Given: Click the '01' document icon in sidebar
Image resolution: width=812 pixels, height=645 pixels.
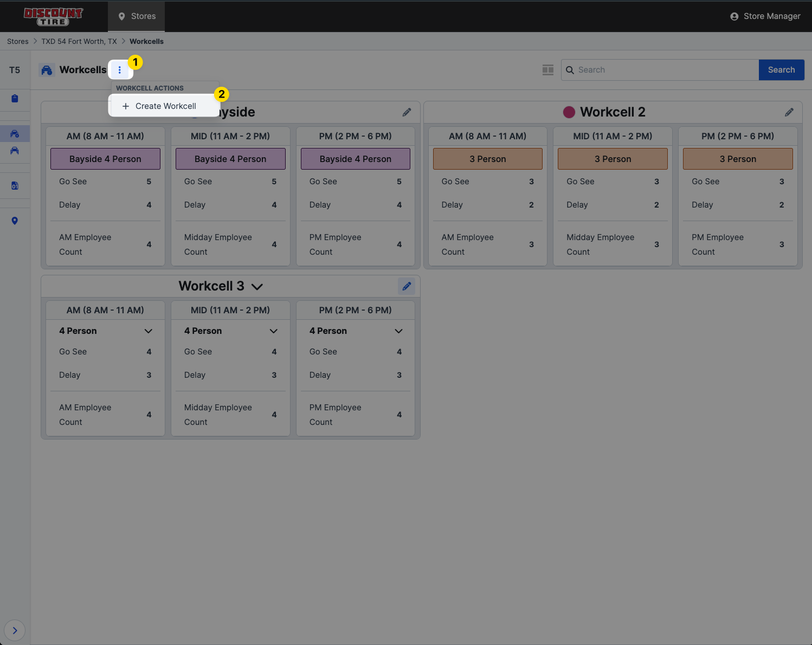Looking at the screenshot, I should coord(15,186).
